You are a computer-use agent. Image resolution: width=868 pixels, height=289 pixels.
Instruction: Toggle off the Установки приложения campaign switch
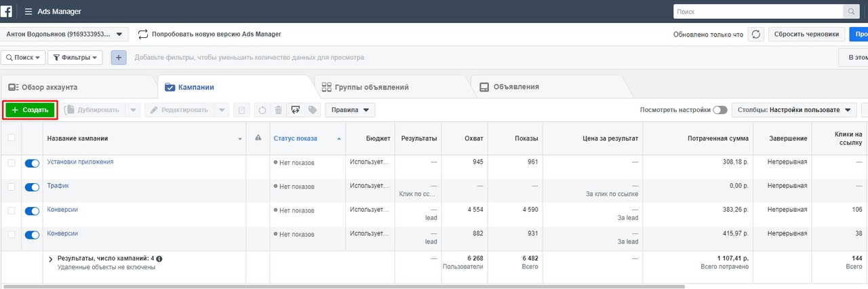(x=32, y=163)
